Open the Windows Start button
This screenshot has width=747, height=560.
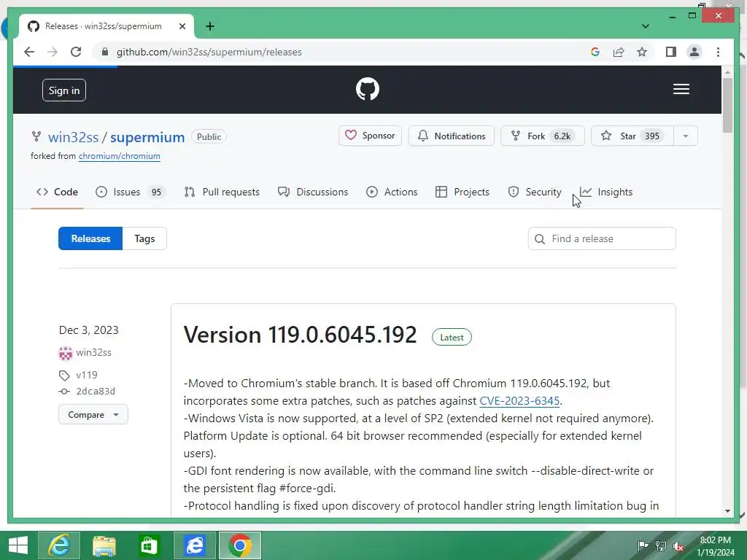point(18,545)
